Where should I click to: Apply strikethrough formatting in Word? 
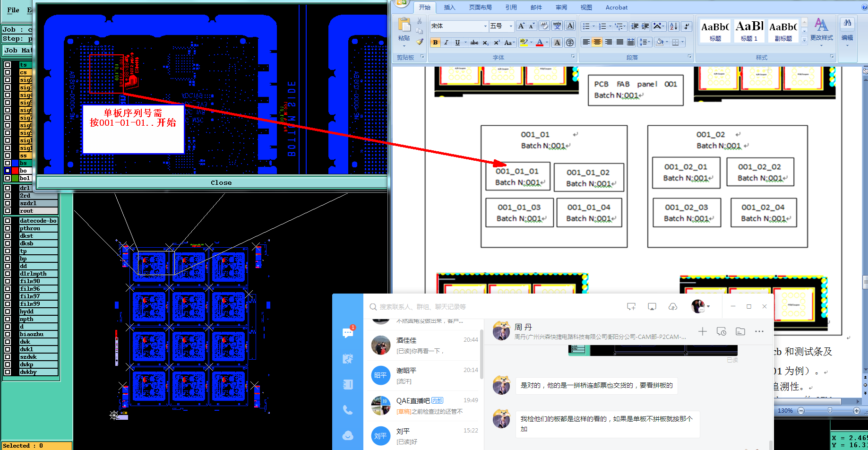(474, 43)
